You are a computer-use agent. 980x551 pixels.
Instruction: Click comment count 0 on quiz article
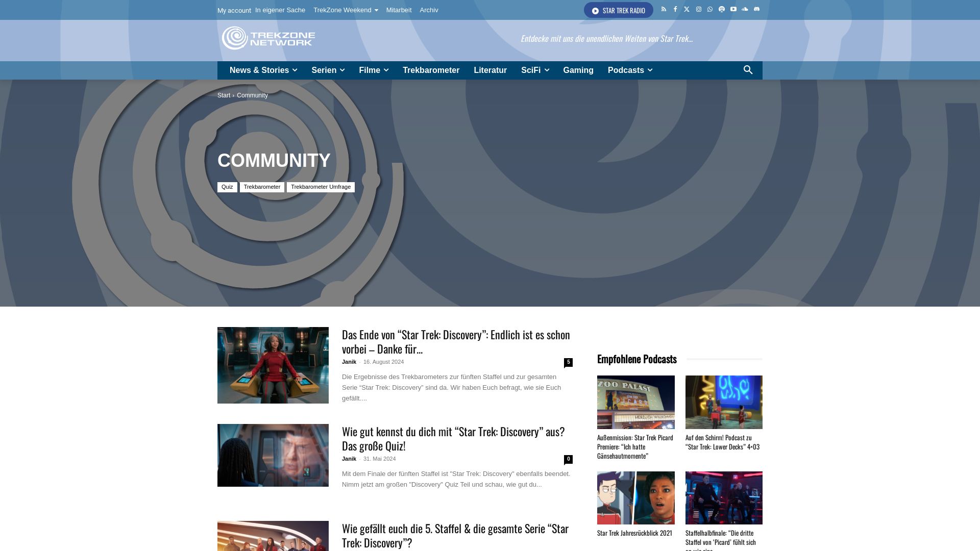coord(568,459)
